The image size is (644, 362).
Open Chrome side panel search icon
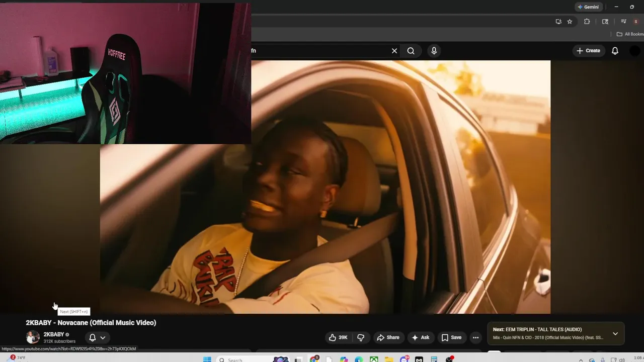coord(605,22)
